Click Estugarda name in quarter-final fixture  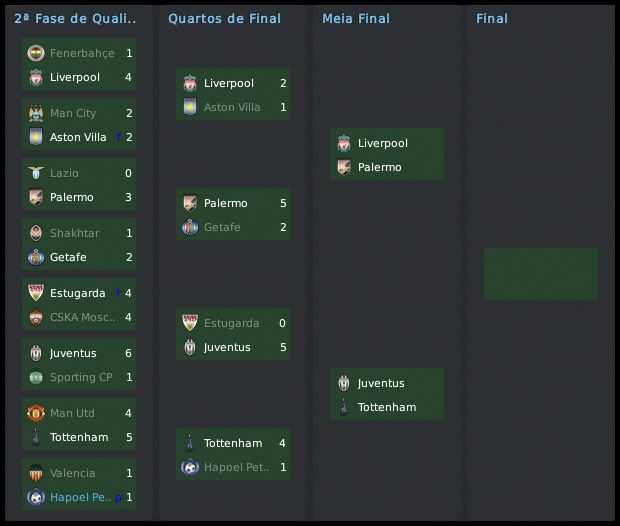click(x=231, y=323)
